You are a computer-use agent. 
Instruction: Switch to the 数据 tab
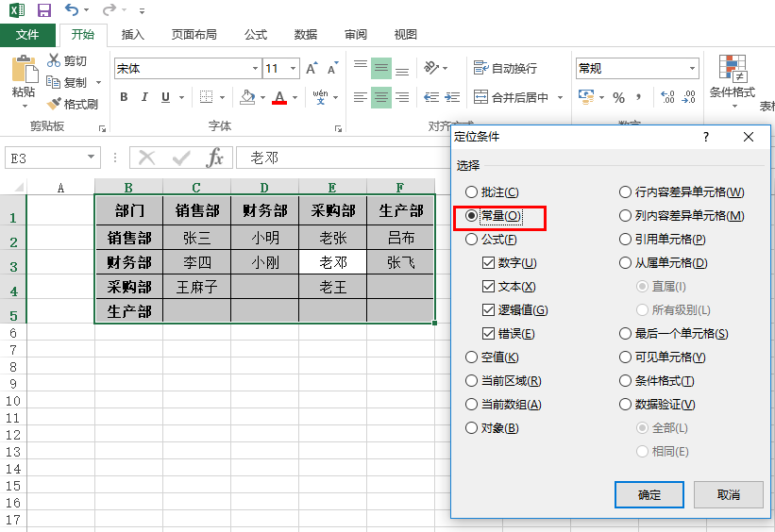click(x=306, y=35)
